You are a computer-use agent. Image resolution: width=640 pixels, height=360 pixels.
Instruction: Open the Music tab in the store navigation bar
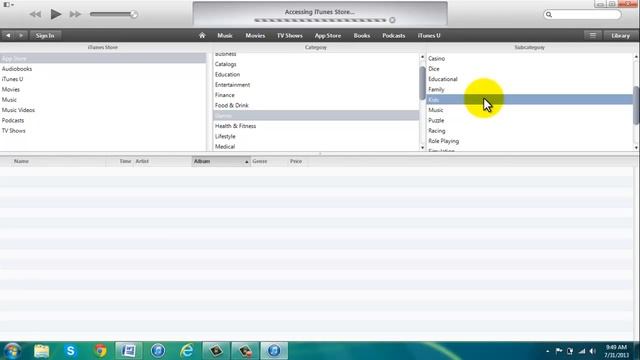tap(225, 36)
